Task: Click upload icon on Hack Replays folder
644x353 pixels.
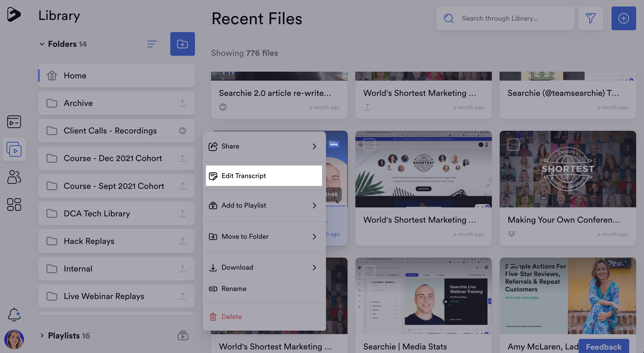Action: tap(182, 241)
